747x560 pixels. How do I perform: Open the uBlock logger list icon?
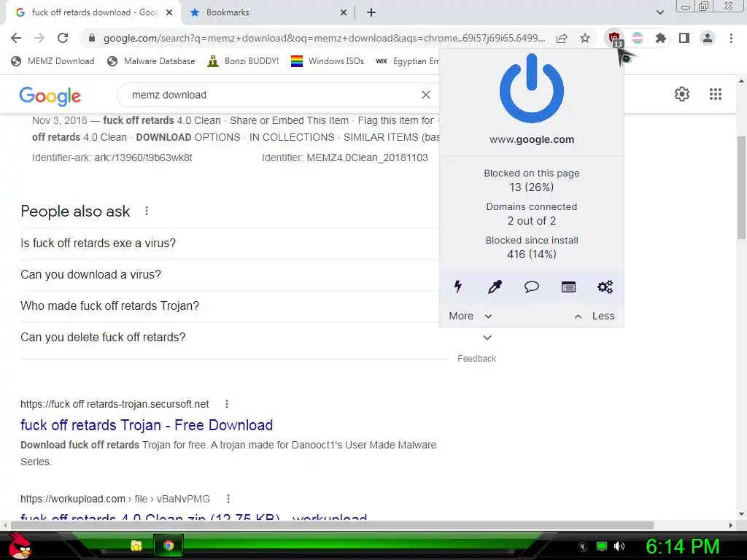click(x=568, y=287)
